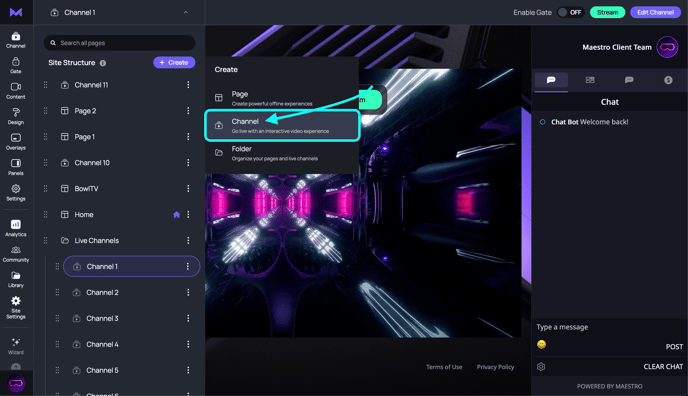Switch to the grid panel tab
The image size is (688, 396).
(590, 80)
